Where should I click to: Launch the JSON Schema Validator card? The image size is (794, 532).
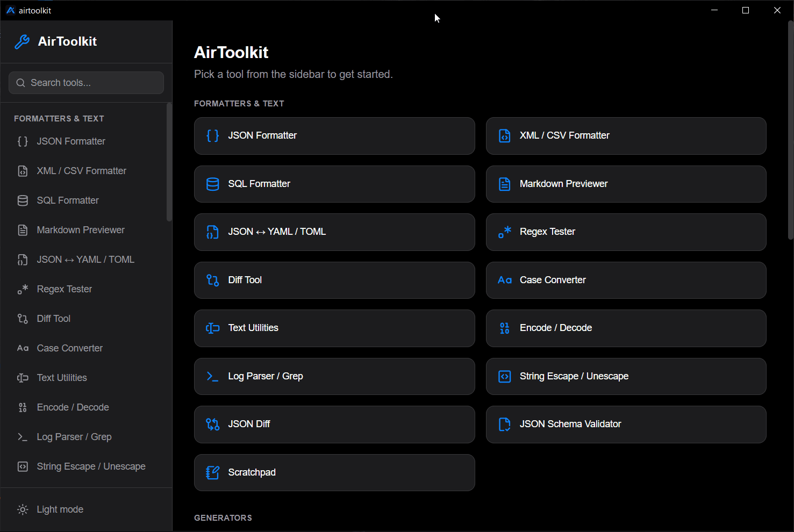coord(626,425)
